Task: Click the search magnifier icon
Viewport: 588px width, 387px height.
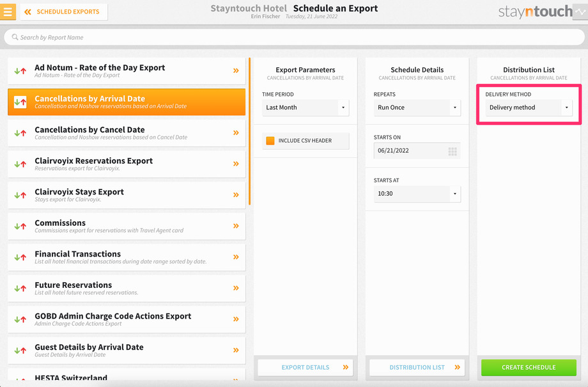Action: (15, 37)
